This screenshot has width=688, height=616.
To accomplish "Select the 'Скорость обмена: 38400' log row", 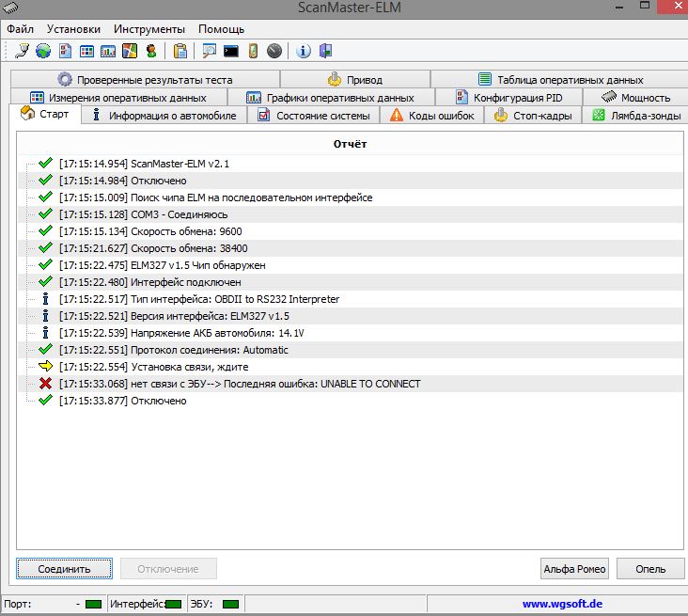I will point(351,248).
